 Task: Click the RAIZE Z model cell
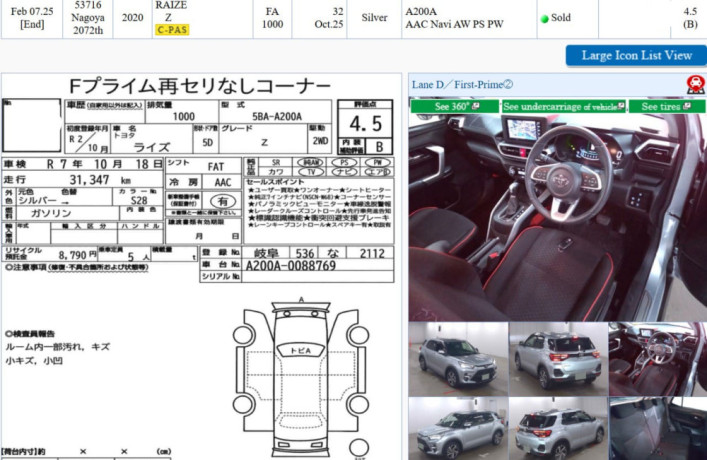coord(202,18)
